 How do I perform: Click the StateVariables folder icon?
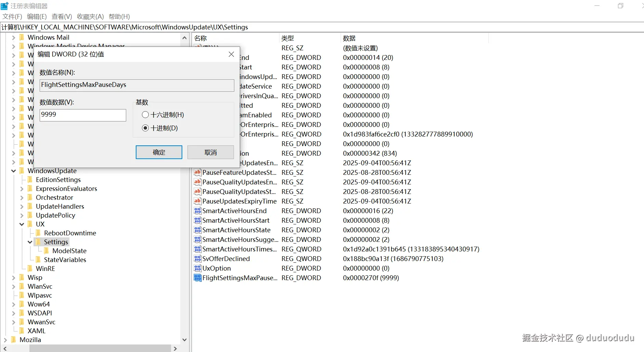38,260
